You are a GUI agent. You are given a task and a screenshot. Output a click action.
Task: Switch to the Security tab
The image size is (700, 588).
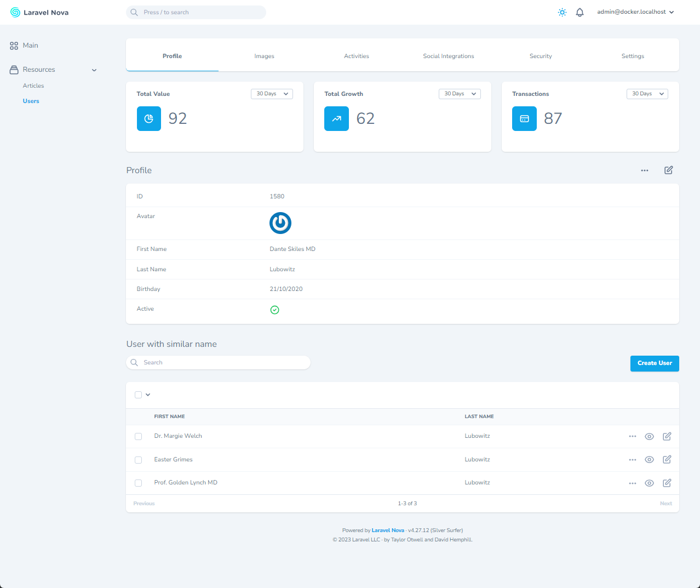541,55
